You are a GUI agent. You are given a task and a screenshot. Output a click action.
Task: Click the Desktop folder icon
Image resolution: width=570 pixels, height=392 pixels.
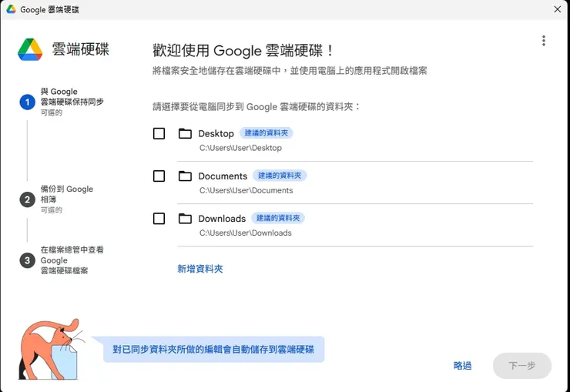click(x=185, y=134)
